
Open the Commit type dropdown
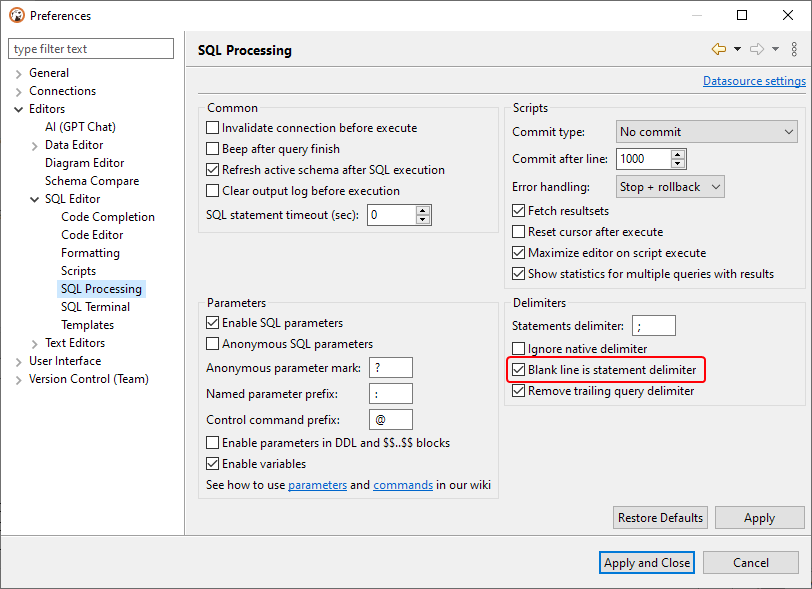tap(706, 131)
